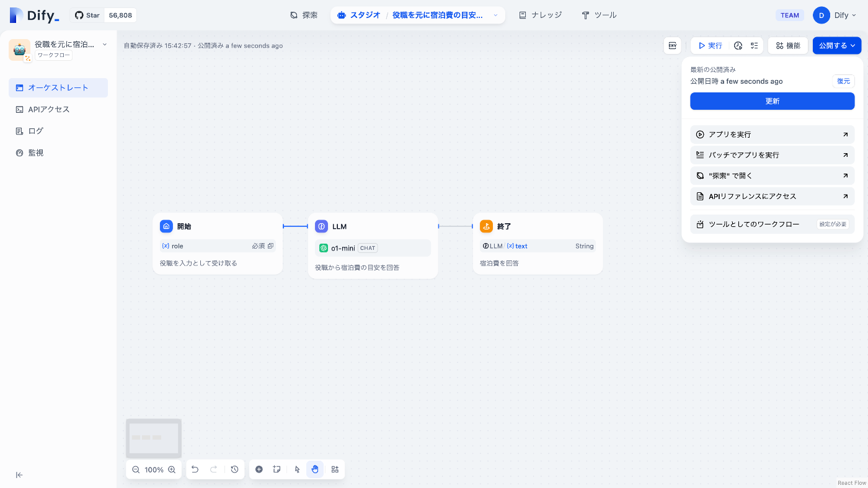Click the ワークフロー app type tag
868x488 pixels.
click(53, 56)
